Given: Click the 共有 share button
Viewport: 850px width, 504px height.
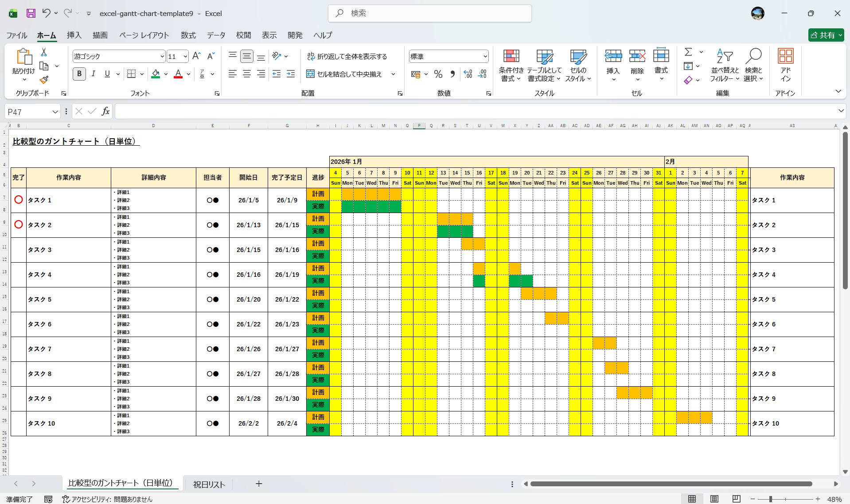Looking at the screenshot, I should click(x=825, y=35).
